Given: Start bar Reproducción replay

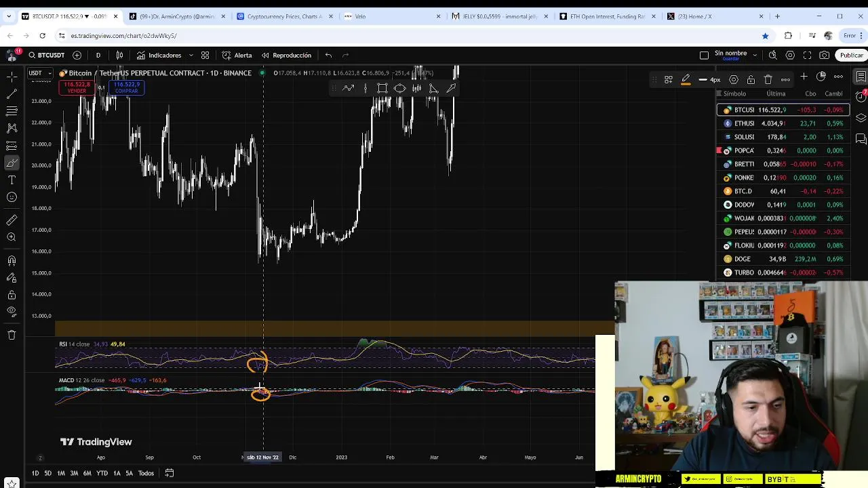Looking at the screenshot, I should (x=286, y=55).
